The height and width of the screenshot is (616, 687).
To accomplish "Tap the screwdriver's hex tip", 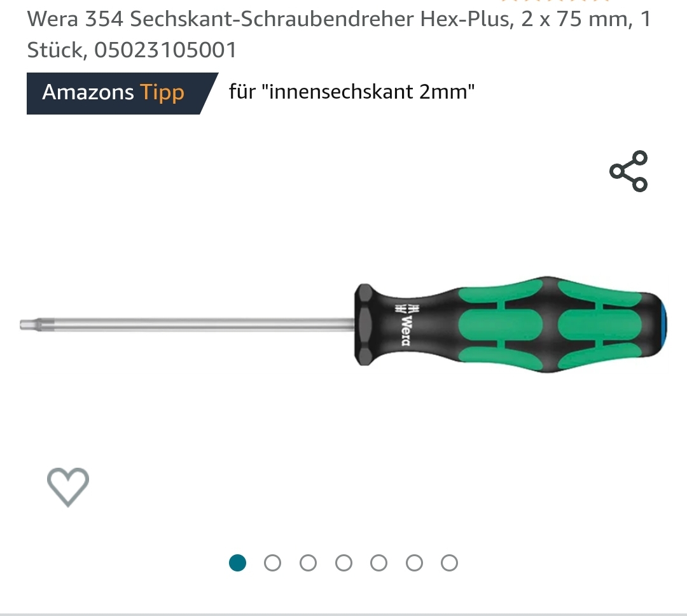I will tap(37, 325).
